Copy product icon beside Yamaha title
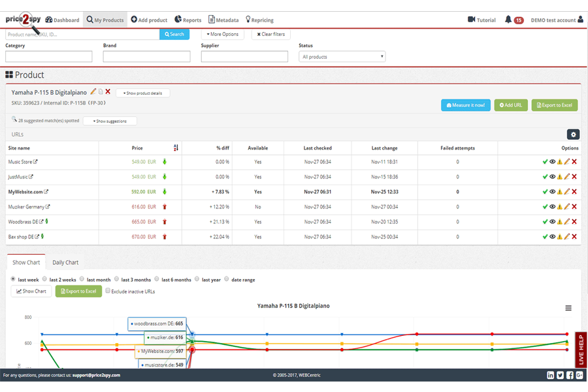Image resolution: width=588 pixels, height=392 pixels. 101,91
